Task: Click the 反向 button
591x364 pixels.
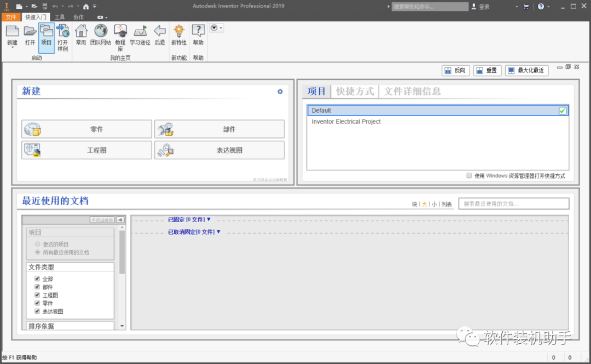Action: point(456,71)
